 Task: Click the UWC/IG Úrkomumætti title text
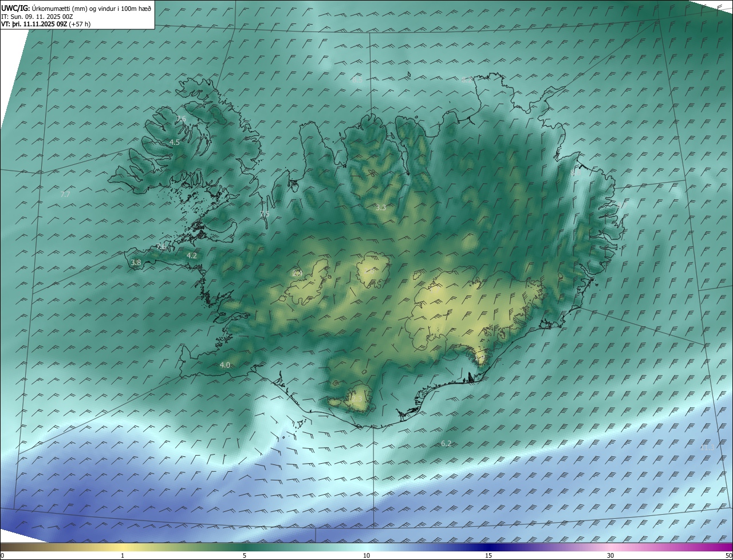(75, 8)
